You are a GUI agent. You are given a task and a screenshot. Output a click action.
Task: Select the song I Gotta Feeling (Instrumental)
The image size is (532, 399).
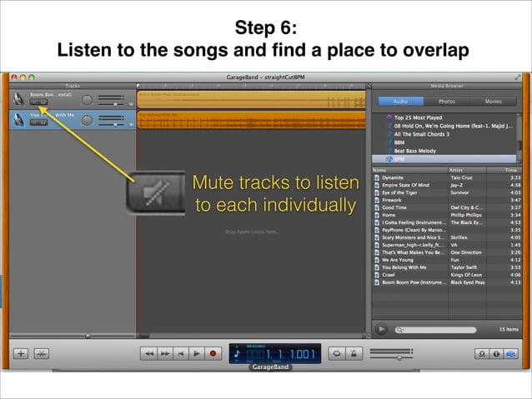446,222
